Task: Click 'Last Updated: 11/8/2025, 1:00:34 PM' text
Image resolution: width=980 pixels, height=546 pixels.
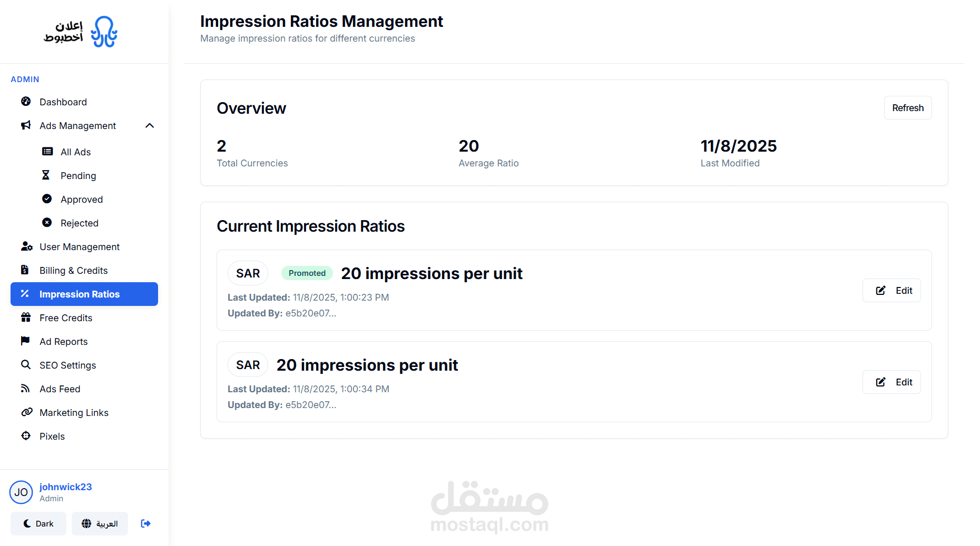Action: coord(308,389)
